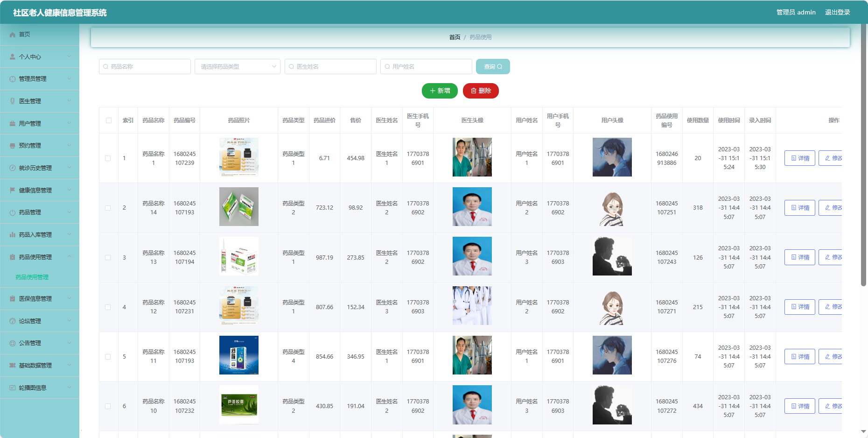Click the 药品使用编号 column header
The width and height of the screenshot is (868, 438).
click(x=666, y=120)
